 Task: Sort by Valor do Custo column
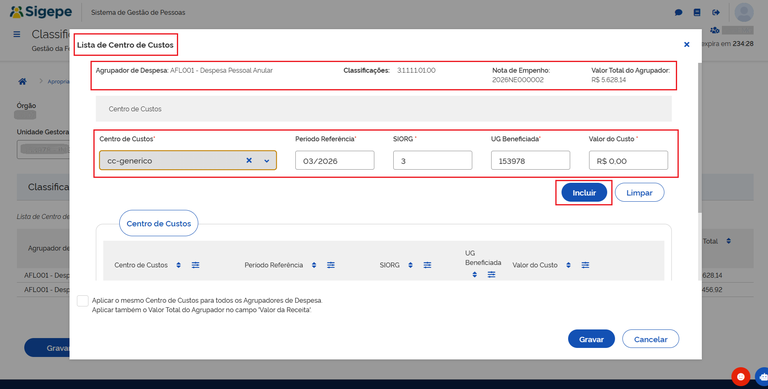coord(569,265)
